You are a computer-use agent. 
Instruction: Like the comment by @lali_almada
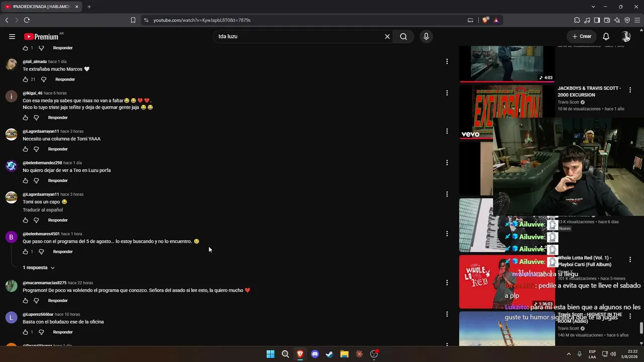pos(25,79)
